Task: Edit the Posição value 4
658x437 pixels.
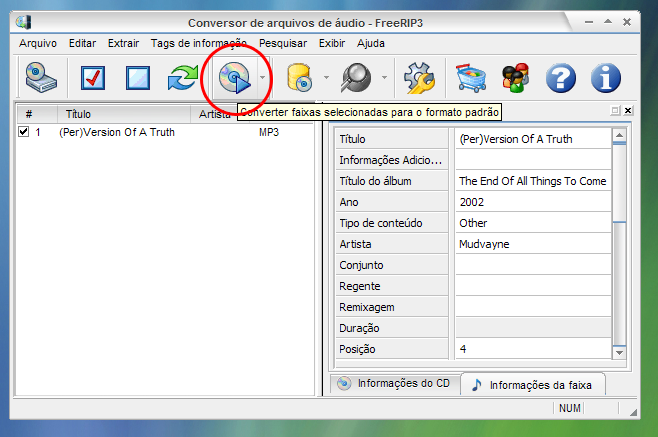Action: pyautogui.click(x=533, y=349)
